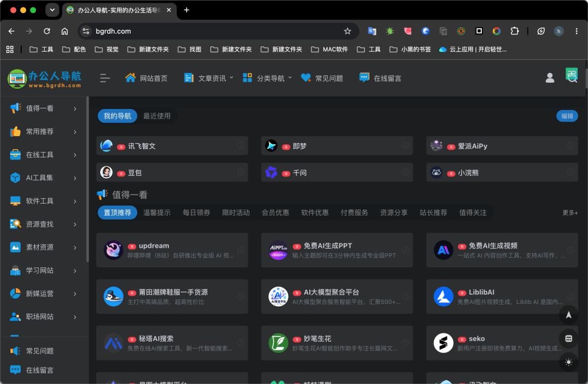Image resolution: width=588 pixels, height=384 pixels.
Task: Open 常见问题 in top navigation
Action: click(x=322, y=78)
